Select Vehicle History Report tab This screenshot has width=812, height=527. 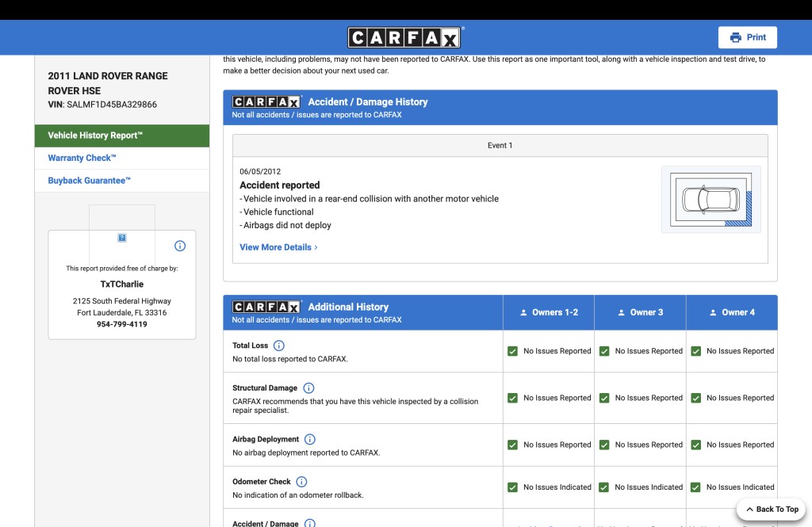pos(122,136)
